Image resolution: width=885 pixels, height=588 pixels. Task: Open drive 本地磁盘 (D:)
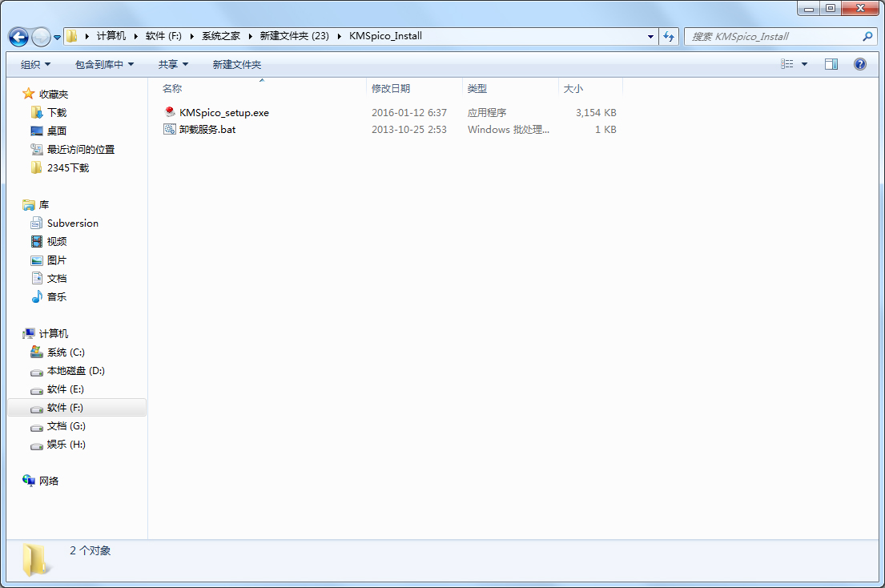[75, 371]
